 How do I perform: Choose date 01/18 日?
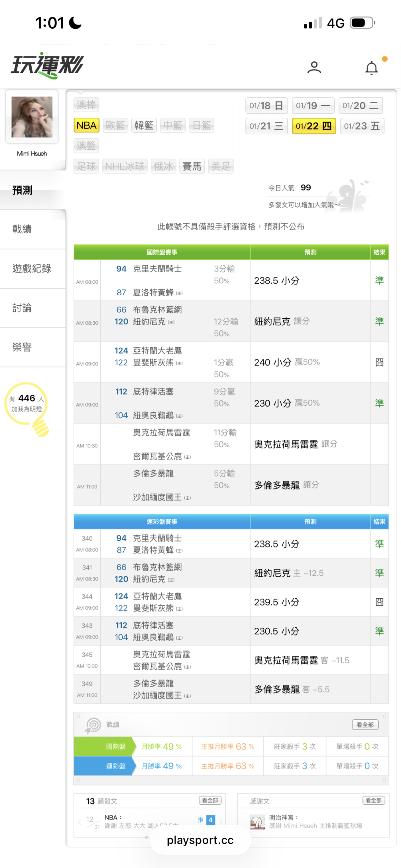[267, 105]
